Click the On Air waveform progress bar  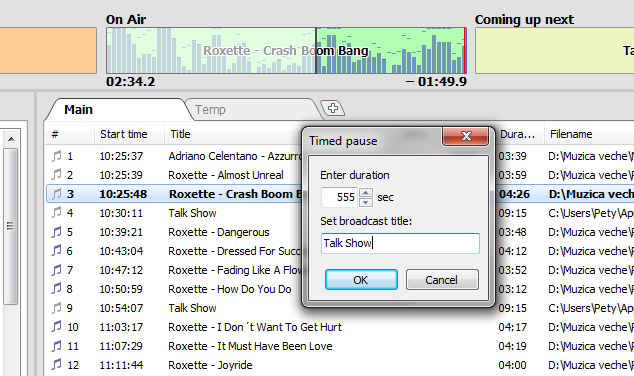pyautogui.click(x=286, y=51)
